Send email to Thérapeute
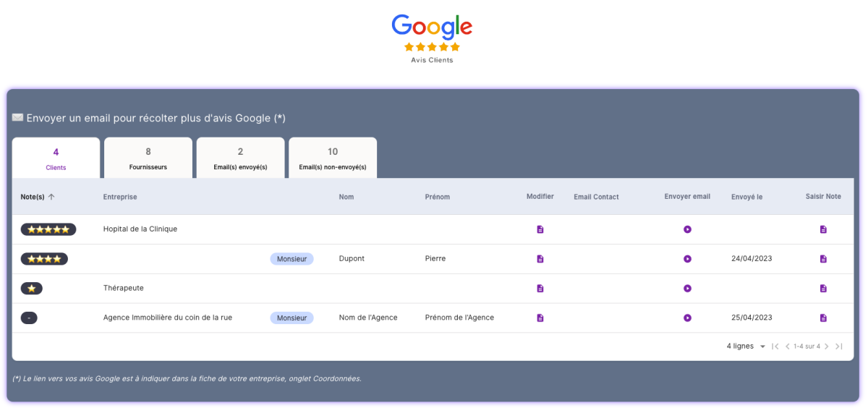Viewport: 868px width, 408px height. 687,289
